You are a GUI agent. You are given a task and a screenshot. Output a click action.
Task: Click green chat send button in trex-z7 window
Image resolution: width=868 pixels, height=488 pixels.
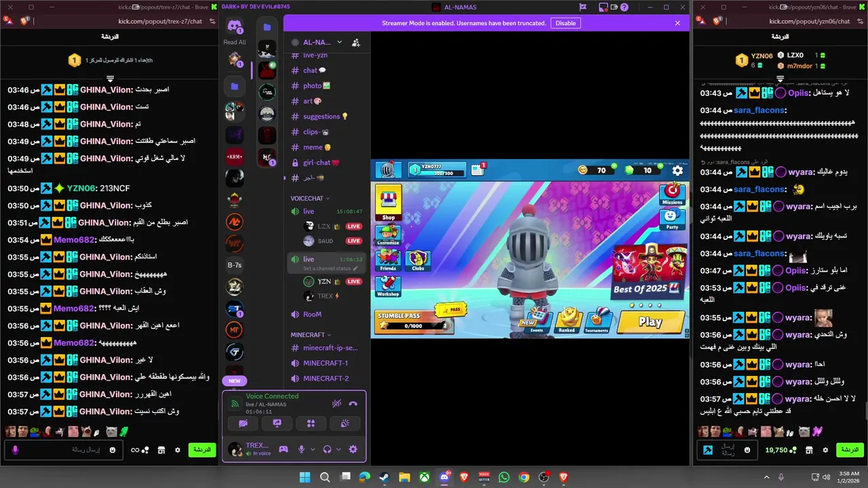(202, 449)
